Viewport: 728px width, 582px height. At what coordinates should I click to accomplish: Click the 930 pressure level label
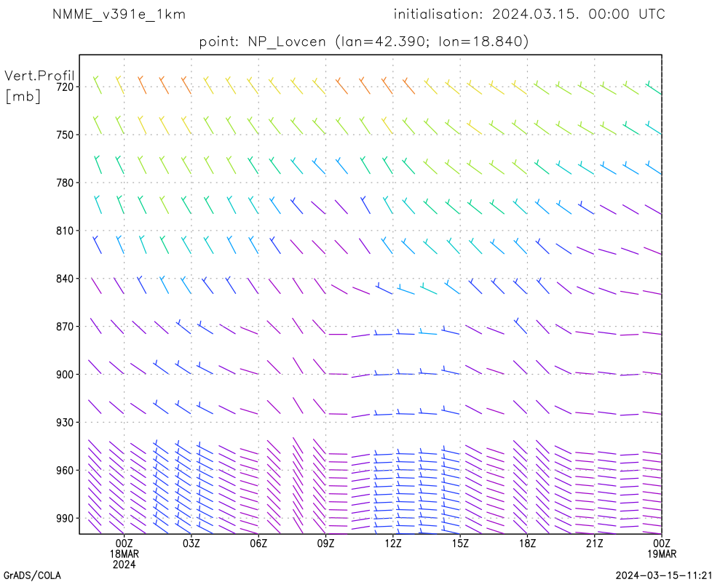pos(65,423)
